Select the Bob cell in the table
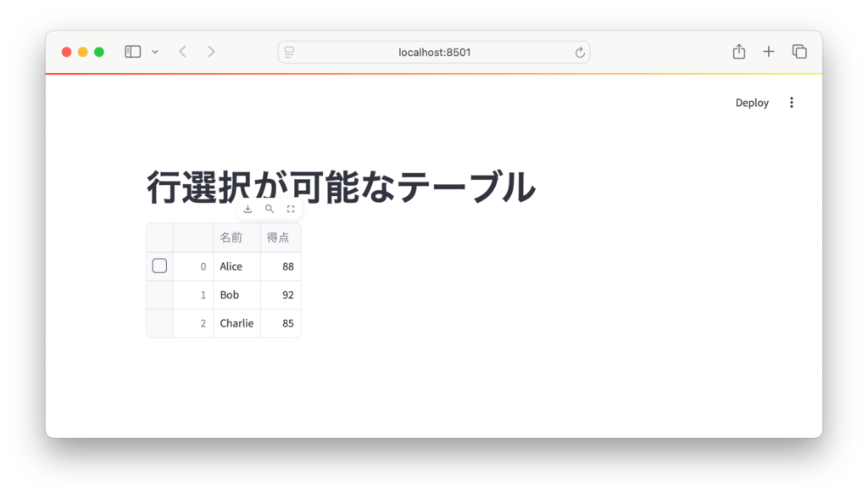 [236, 295]
